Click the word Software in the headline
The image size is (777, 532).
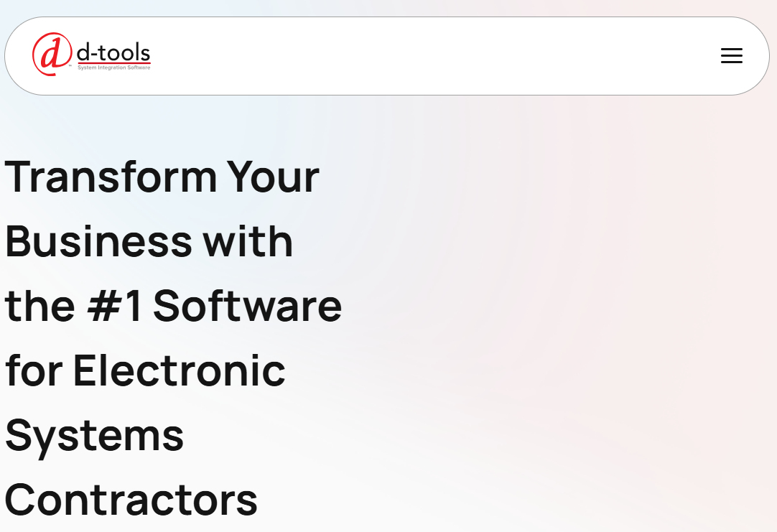[x=247, y=306]
